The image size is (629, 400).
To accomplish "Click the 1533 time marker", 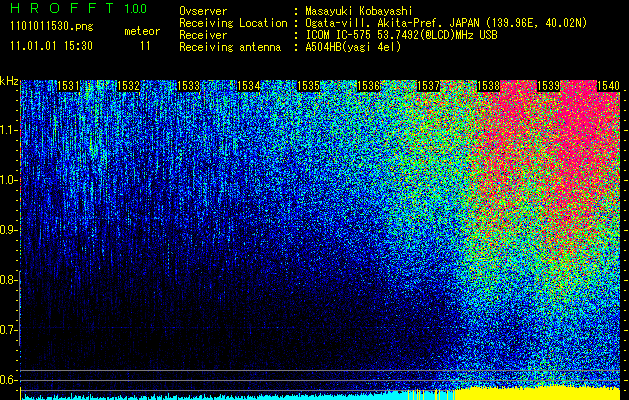I will tap(189, 86).
